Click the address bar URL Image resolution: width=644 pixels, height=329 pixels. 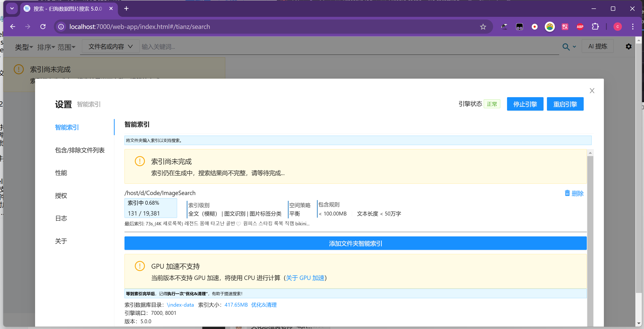coord(140,26)
